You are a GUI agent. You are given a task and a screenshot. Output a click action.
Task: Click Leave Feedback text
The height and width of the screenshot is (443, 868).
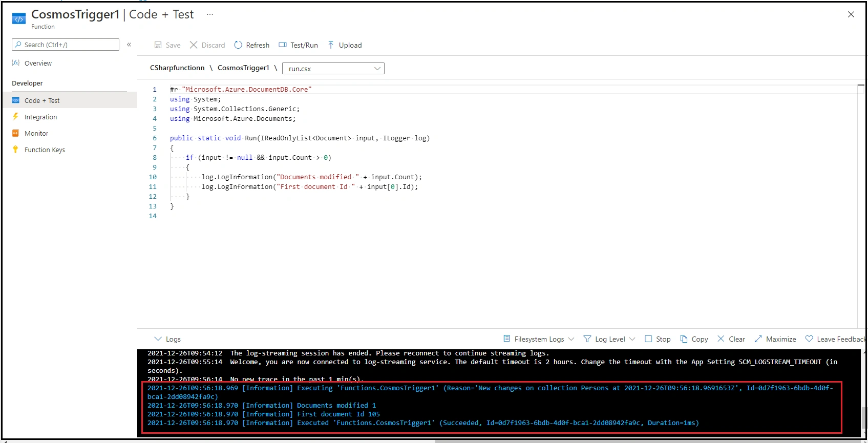pos(841,339)
